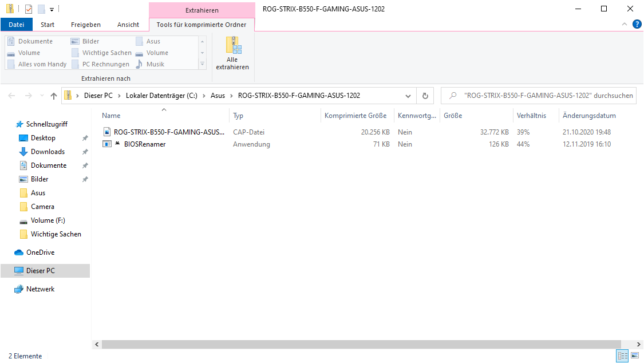Open address bar history dropdown
Screen dimensions: 644x363
[408, 96]
